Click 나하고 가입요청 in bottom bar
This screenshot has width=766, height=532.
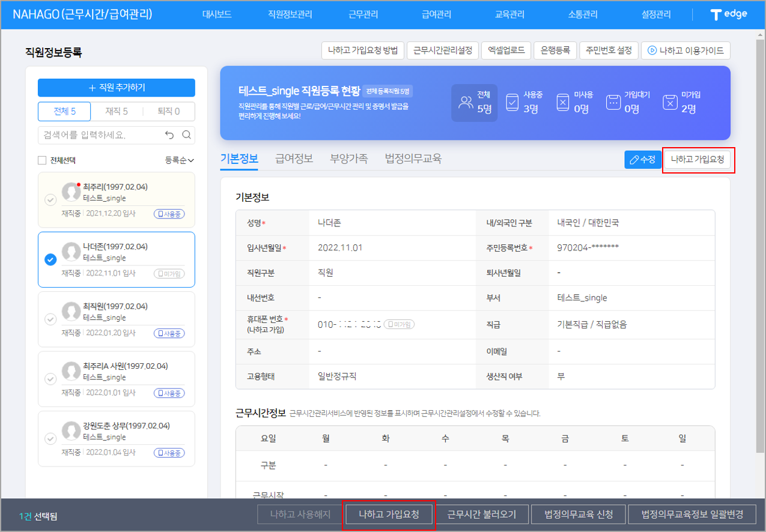388,515
